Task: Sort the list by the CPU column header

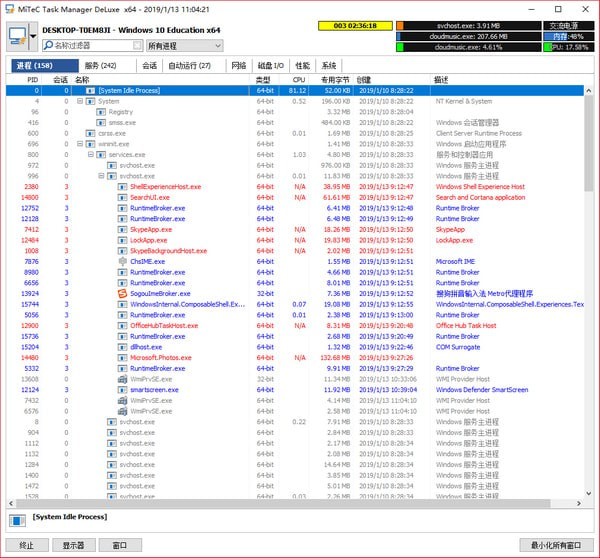Action: click(298, 79)
